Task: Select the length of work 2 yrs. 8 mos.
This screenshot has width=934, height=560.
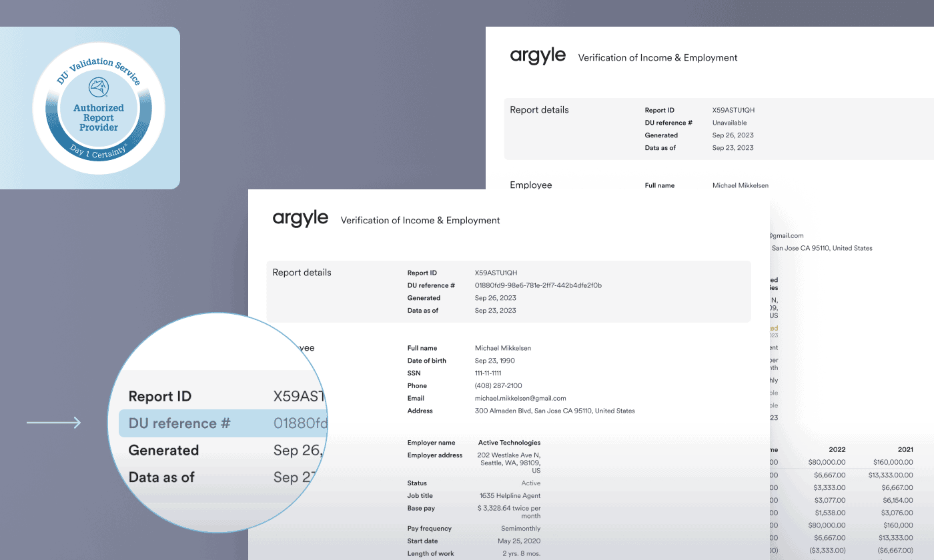Action: click(x=522, y=554)
